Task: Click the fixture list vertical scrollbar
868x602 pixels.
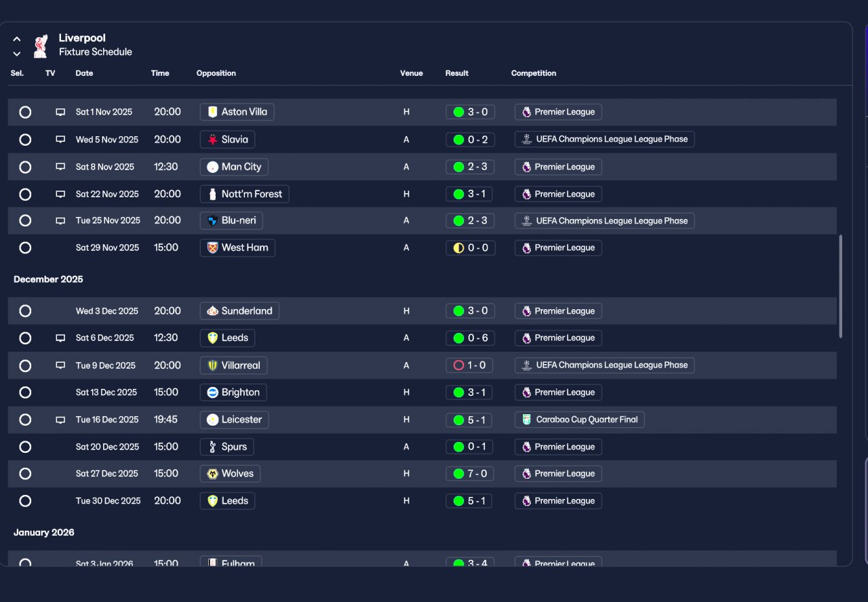Action: (841, 286)
